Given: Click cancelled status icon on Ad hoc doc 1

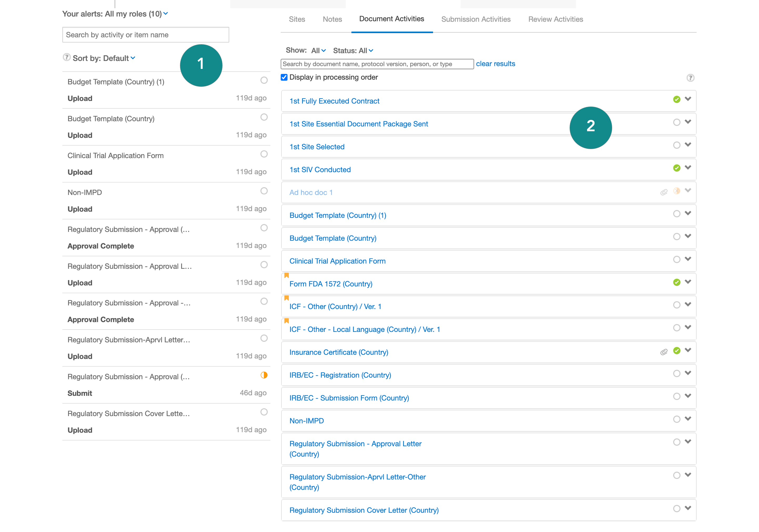Looking at the screenshot, I should tap(676, 191).
